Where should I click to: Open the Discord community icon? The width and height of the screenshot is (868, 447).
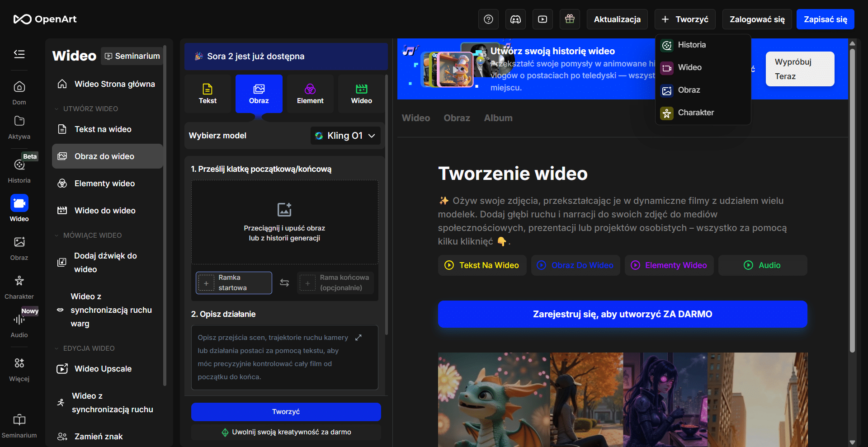click(x=515, y=19)
